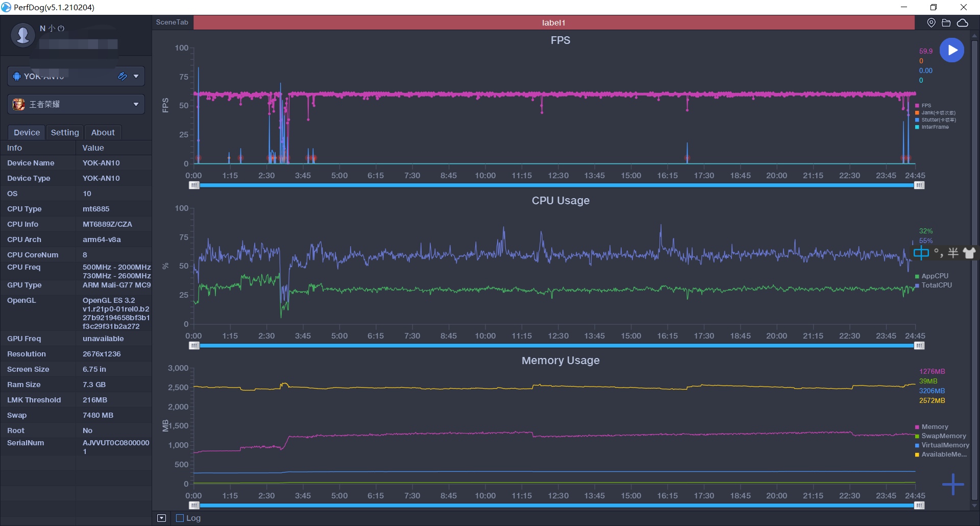Click the power logout icon beside the username
This screenshot has height=526, width=980.
61,29
